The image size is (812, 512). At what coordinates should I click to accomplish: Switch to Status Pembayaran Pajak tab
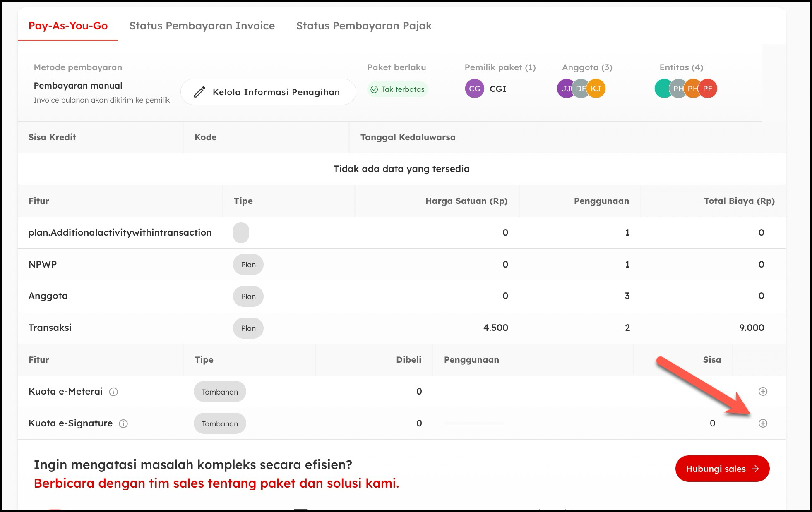point(364,26)
